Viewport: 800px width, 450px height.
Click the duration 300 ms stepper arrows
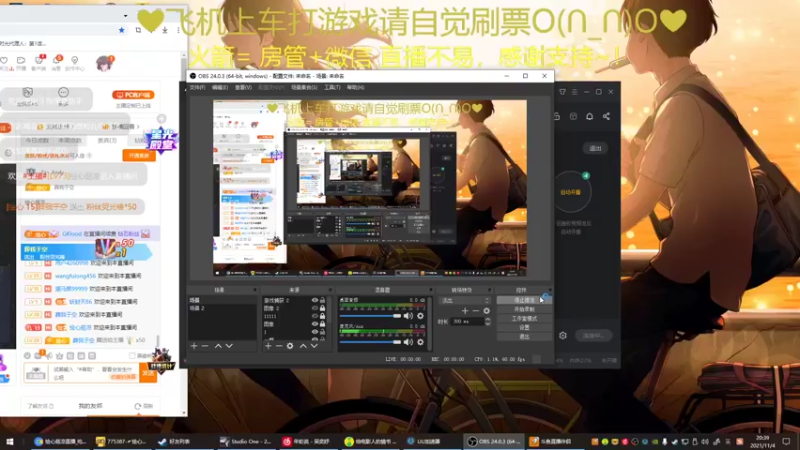click(488, 321)
